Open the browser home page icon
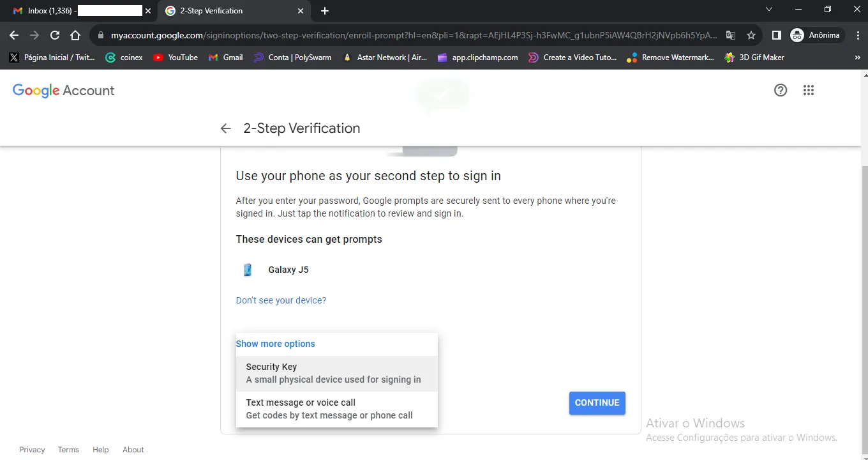868x460 pixels. point(75,35)
